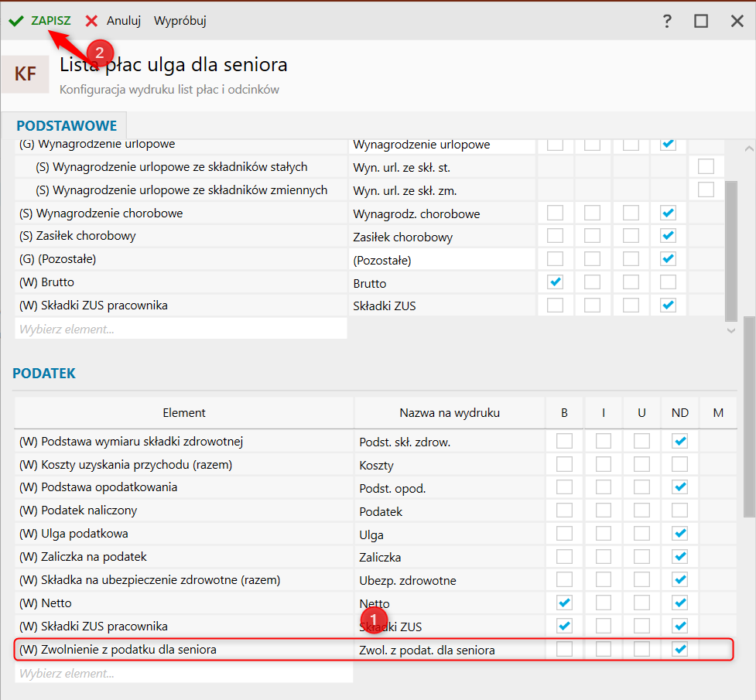Image resolution: width=756 pixels, height=700 pixels.
Task: Toggle M checkbox for urlopowe ze składników zmiennych
Action: click(x=706, y=190)
